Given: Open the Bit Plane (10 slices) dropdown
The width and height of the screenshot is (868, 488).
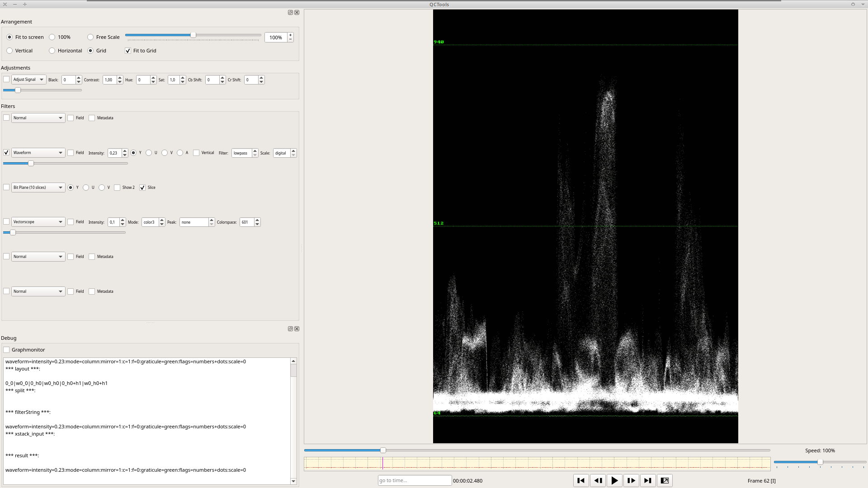Looking at the screenshot, I should (x=38, y=188).
